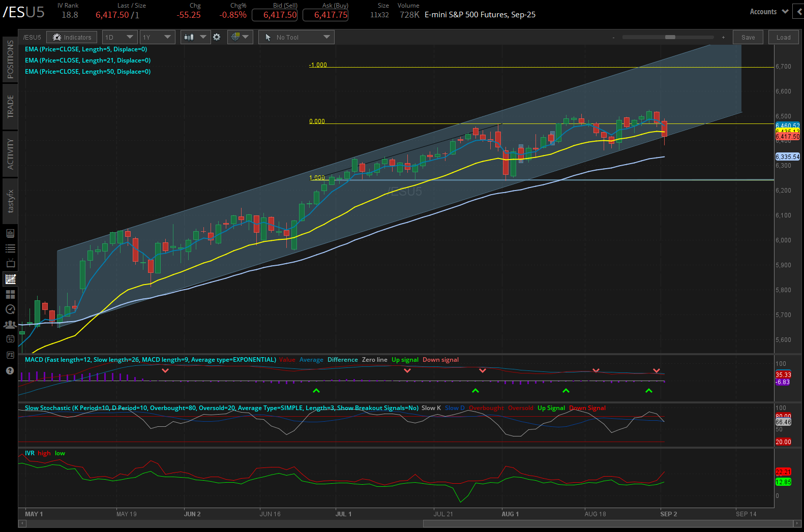Click the /ESU5 chart symbol field
The width and height of the screenshot is (804, 532).
pos(32,37)
